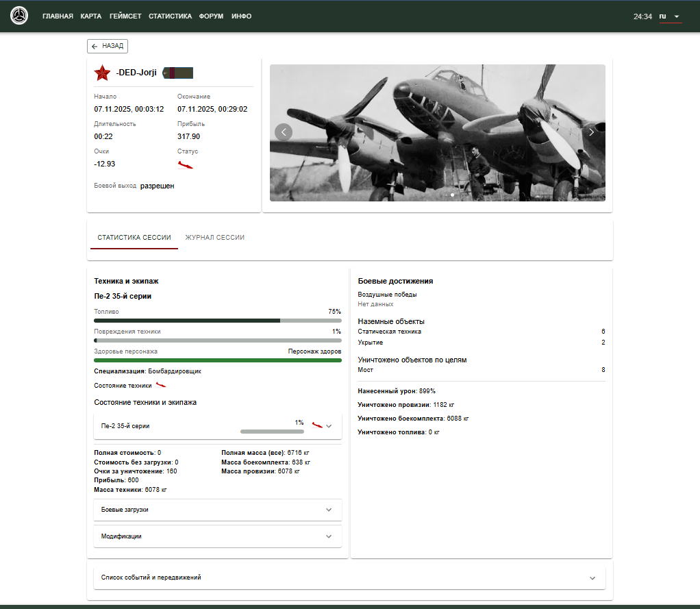Click the player rank insignia badge
This screenshot has width=700, height=609.
click(x=178, y=73)
